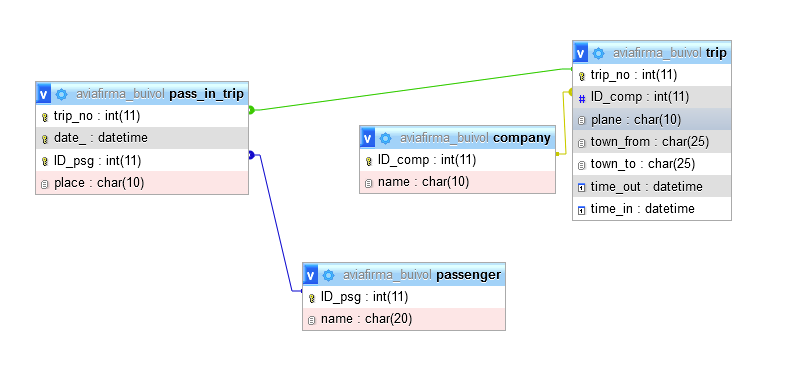This screenshot has height=389, width=789.
Task: Select the 'ID_psg : int(11)' row in pass_in_trip
Action: pyautogui.click(x=142, y=161)
